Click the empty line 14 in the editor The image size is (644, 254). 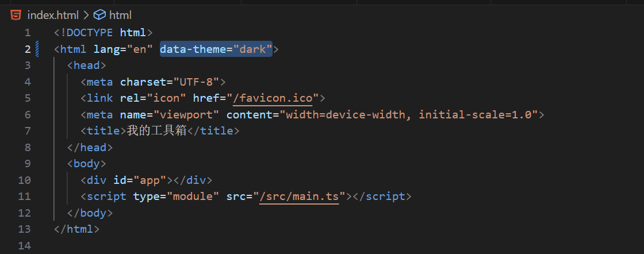pos(328,246)
